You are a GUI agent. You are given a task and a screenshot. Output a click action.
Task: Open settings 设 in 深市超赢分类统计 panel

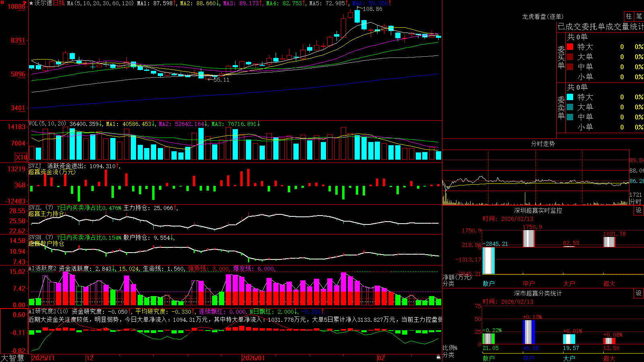pyautogui.click(x=639, y=293)
